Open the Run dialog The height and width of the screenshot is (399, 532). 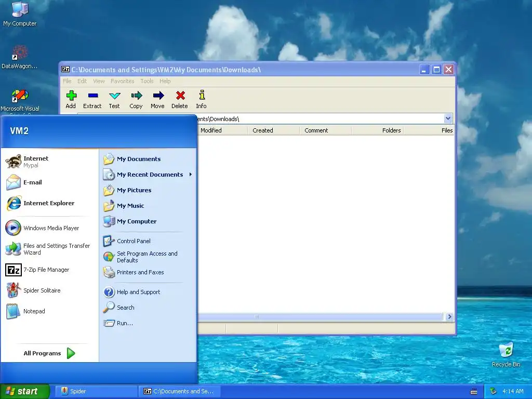click(x=118, y=323)
